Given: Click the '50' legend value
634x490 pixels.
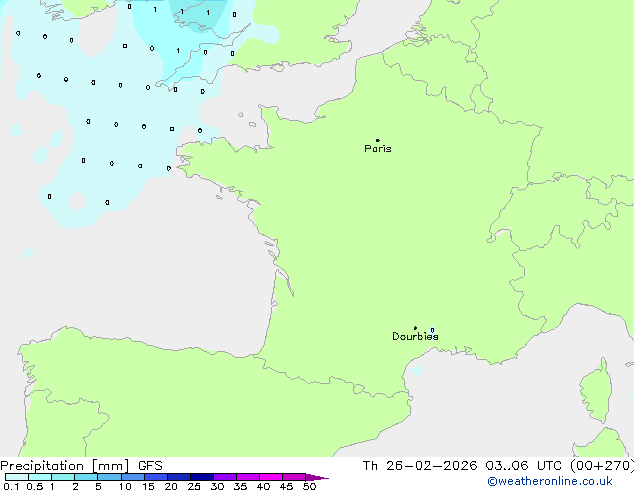Looking at the screenshot, I should tap(309, 486).
